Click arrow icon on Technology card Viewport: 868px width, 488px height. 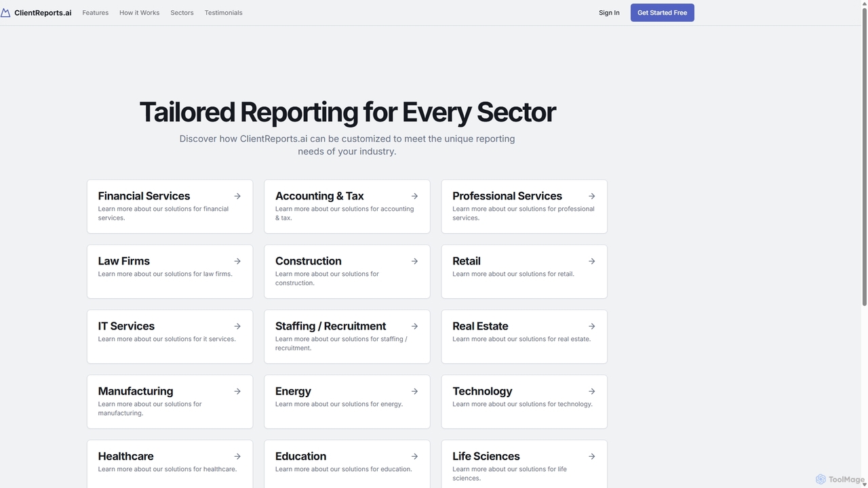point(591,391)
